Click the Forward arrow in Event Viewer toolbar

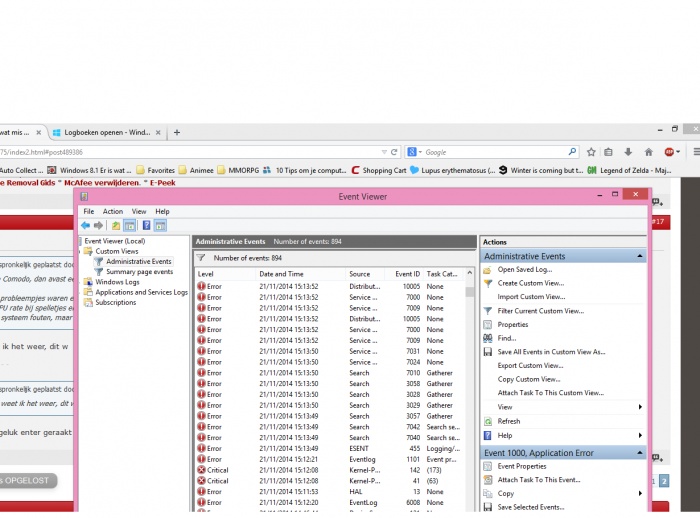click(98, 226)
